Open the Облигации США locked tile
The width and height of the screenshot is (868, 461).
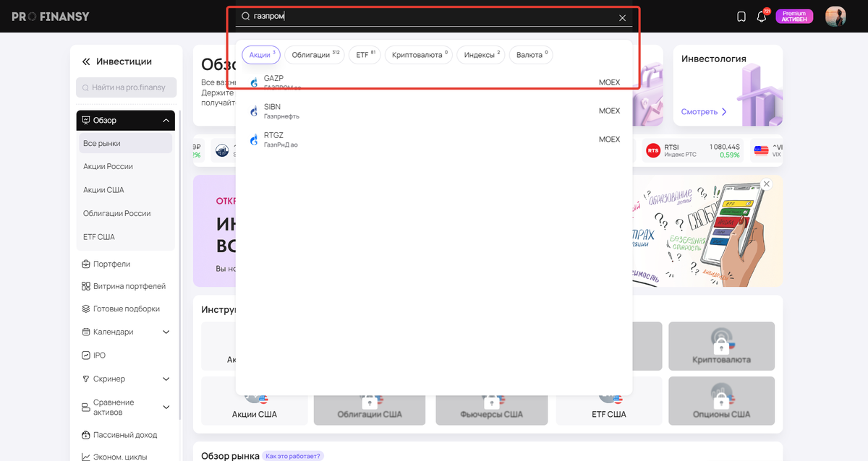coord(370,400)
